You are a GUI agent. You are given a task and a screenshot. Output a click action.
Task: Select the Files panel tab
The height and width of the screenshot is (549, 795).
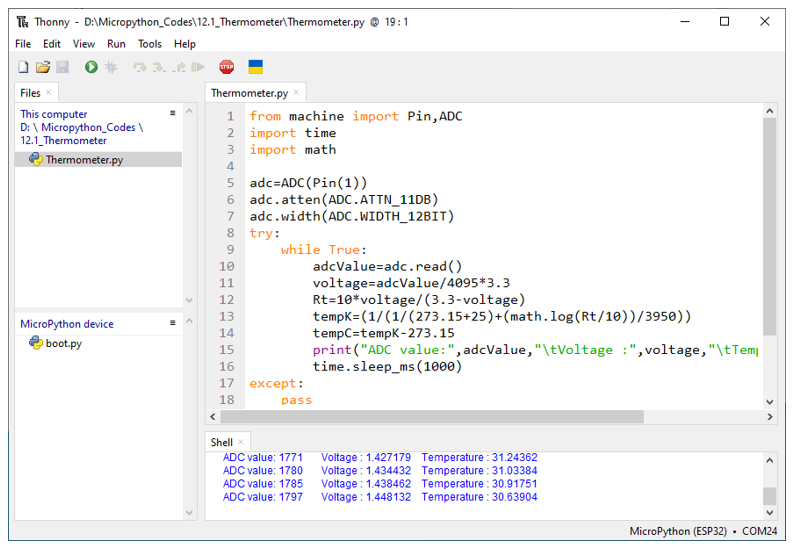[30, 93]
